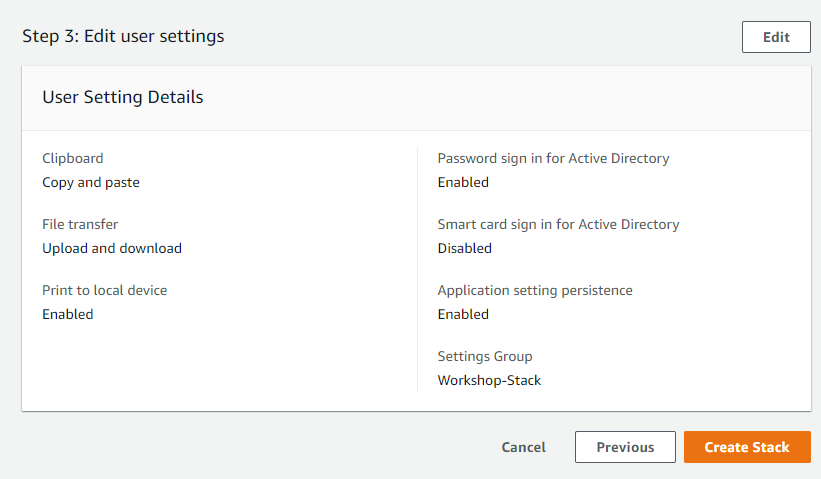821x479 pixels.
Task: Click the Edit button
Action: (x=776, y=37)
